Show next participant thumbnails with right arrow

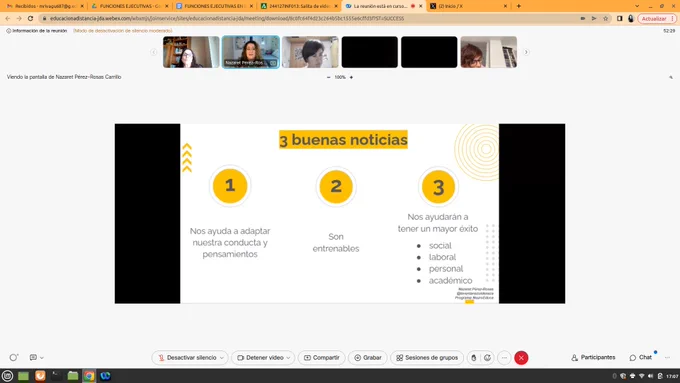(x=526, y=52)
